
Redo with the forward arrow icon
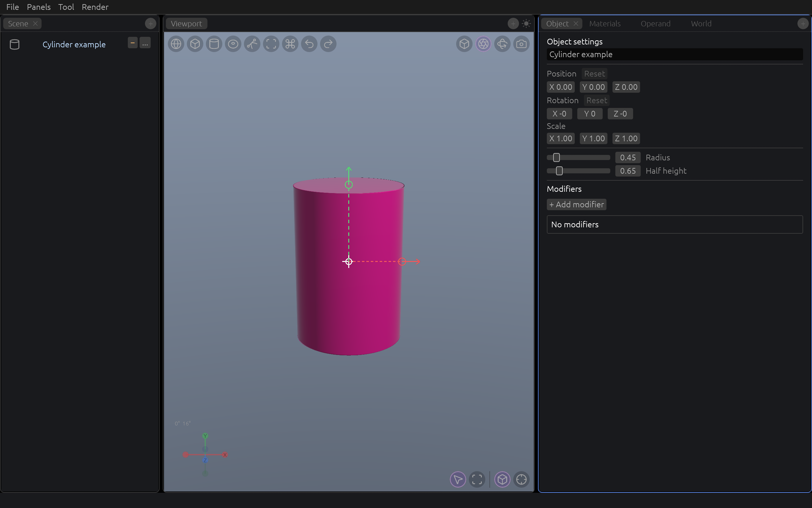328,44
